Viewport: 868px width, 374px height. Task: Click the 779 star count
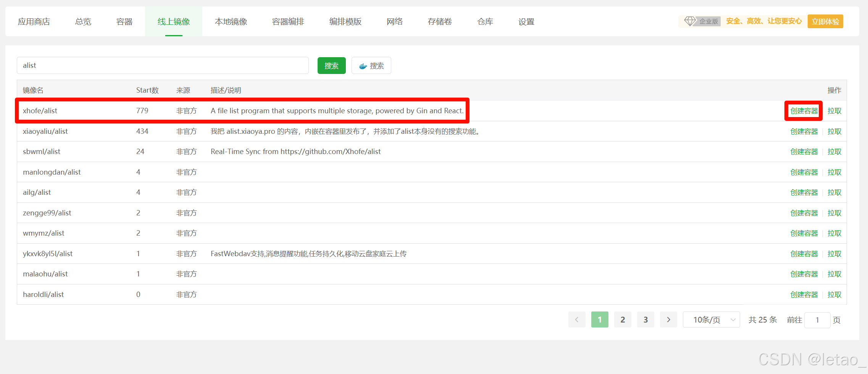[x=142, y=111]
